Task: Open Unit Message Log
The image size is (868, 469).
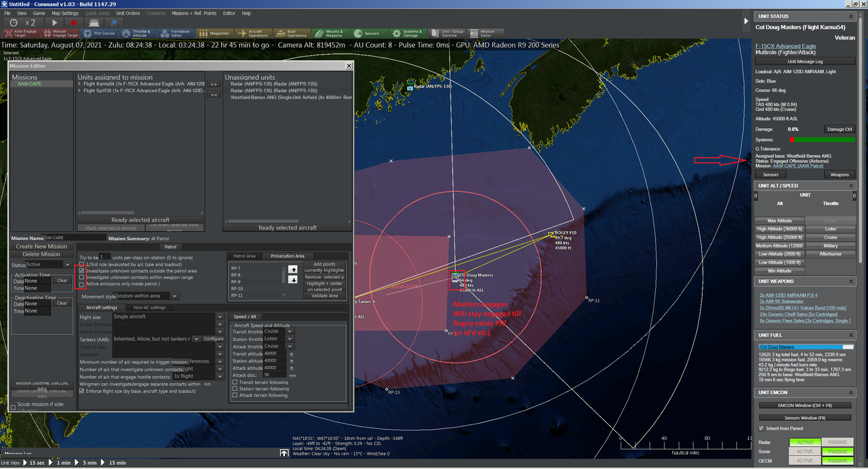Action: point(805,61)
